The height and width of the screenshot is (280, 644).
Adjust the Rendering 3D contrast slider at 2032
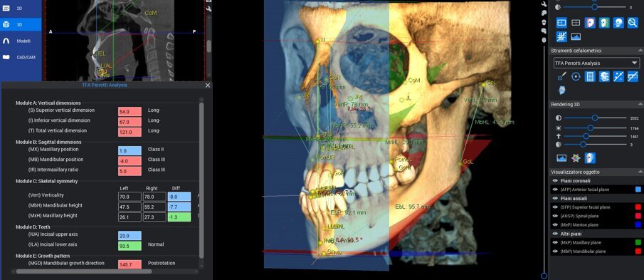(x=594, y=118)
